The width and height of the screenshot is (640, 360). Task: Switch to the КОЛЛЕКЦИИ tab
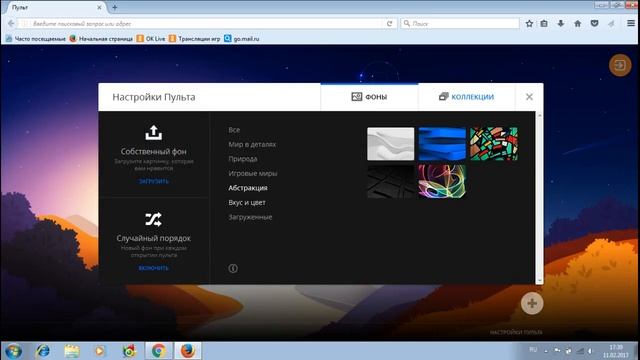[467, 97]
